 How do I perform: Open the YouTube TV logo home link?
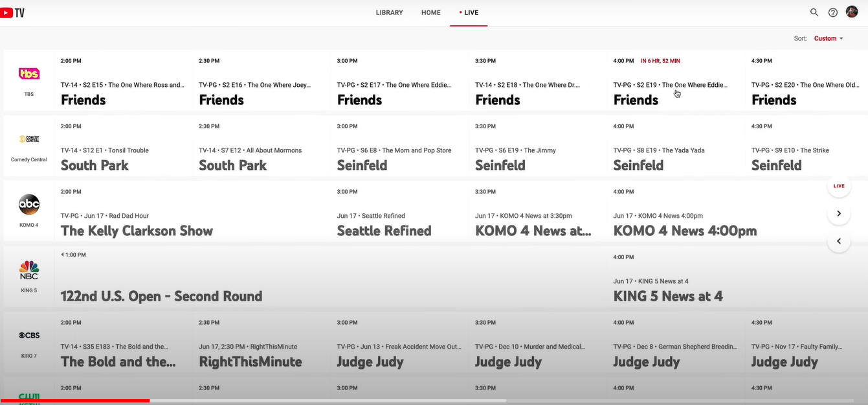point(12,12)
